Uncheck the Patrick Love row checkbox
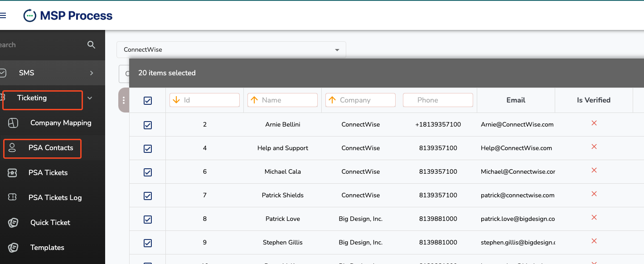Image resolution: width=644 pixels, height=264 pixels. pyautogui.click(x=148, y=220)
